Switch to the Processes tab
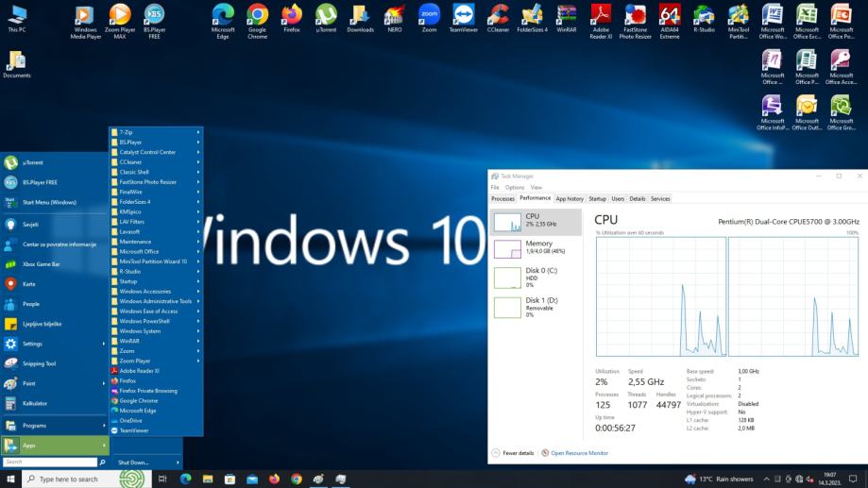The height and width of the screenshot is (488, 868). click(x=502, y=198)
